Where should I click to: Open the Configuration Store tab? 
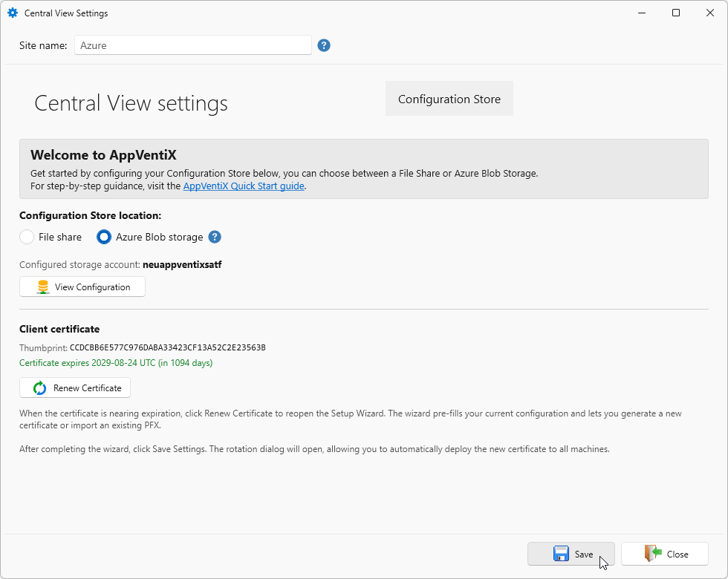coord(449,99)
